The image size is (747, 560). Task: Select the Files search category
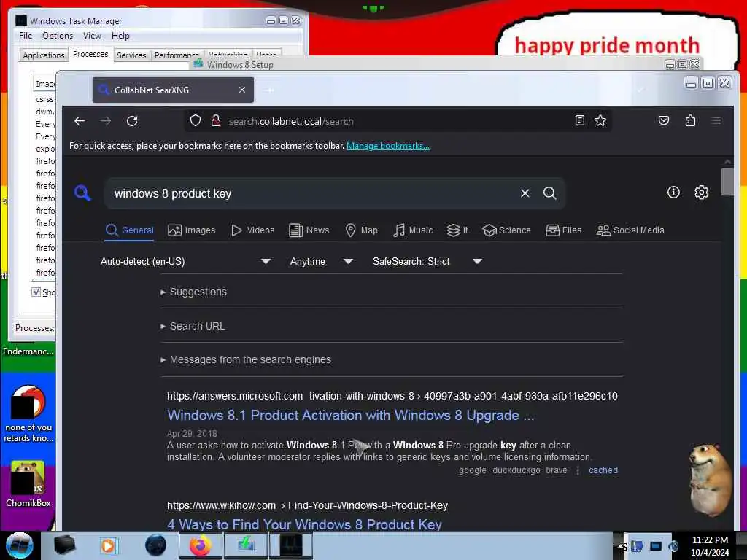pyautogui.click(x=564, y=230)
